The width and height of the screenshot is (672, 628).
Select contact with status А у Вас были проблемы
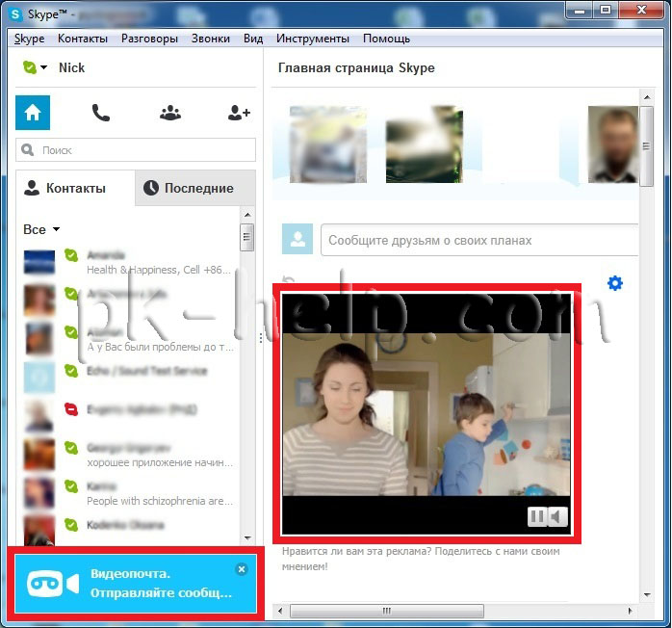coord(129,339)
